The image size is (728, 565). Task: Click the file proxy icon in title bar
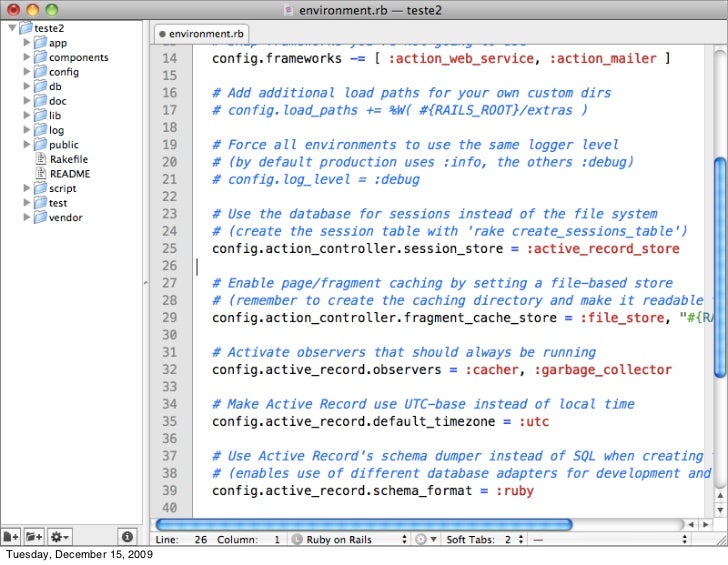click(x=289, y=10)
